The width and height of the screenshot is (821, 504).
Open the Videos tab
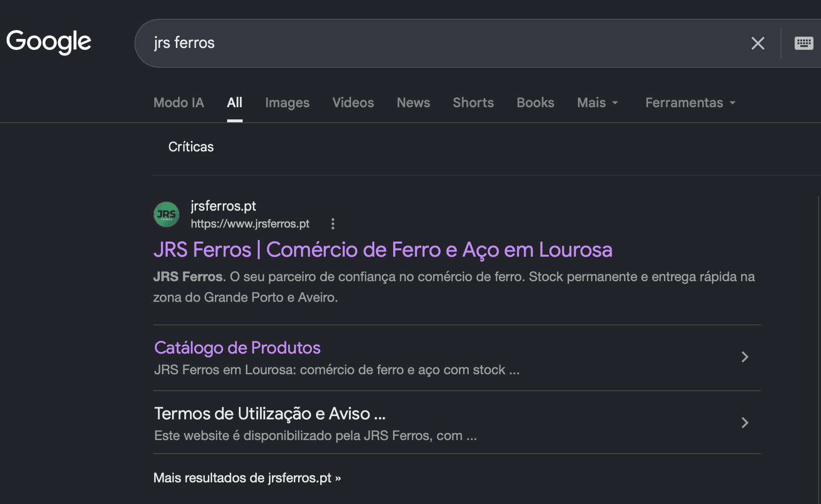tap(353, 102)
